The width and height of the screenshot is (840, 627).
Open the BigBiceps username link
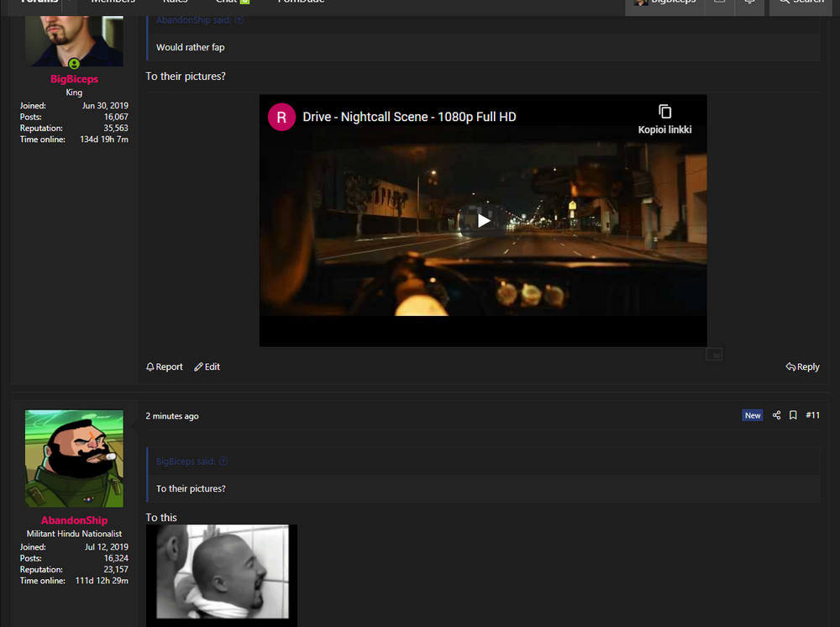[74, 79]
